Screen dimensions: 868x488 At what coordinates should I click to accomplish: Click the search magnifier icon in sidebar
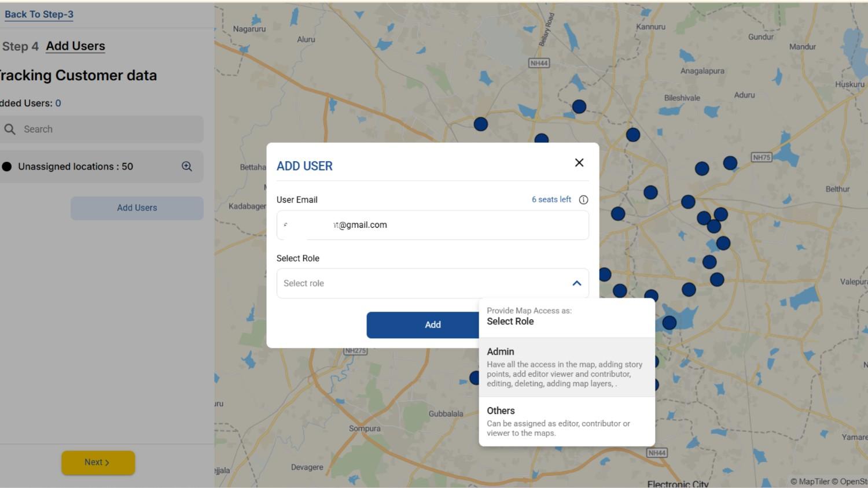[10, 130]
